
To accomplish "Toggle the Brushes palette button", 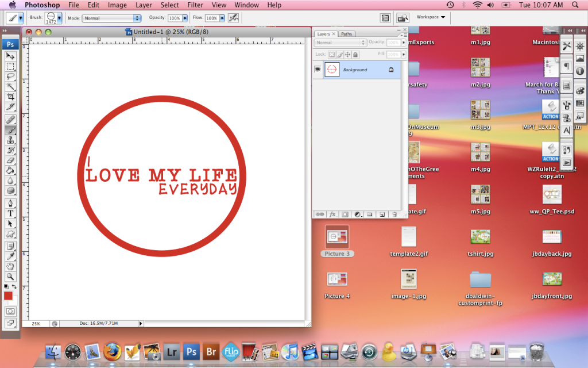I will [x=385, y=18].
